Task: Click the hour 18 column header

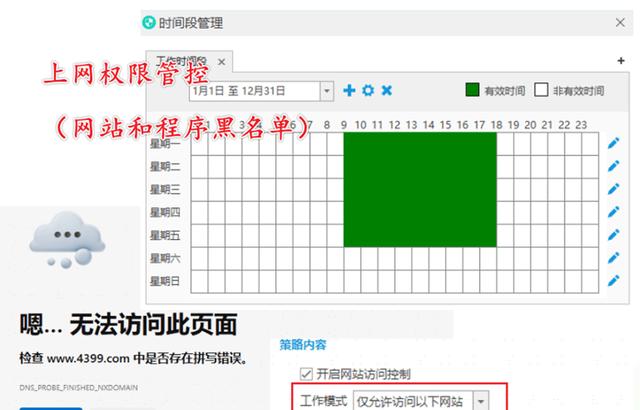Action: click(496, 125)
